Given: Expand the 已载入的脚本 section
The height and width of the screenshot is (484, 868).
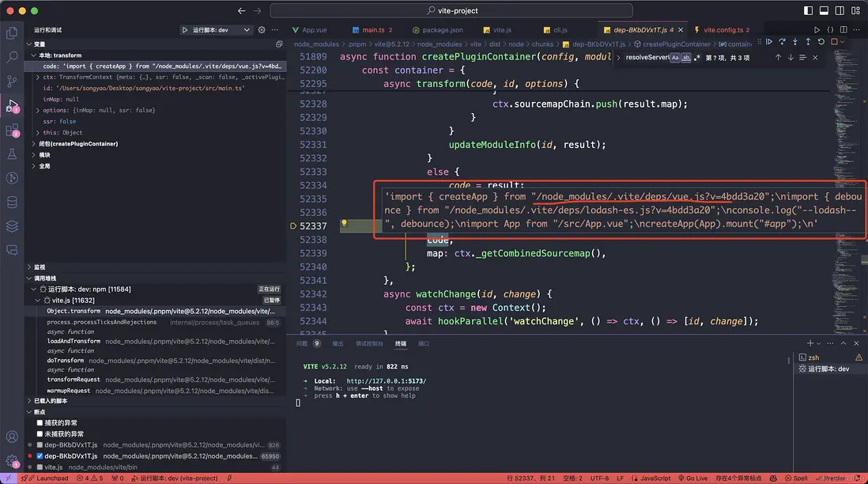Looking at the screenshot, I should click(x=50, y=401).
